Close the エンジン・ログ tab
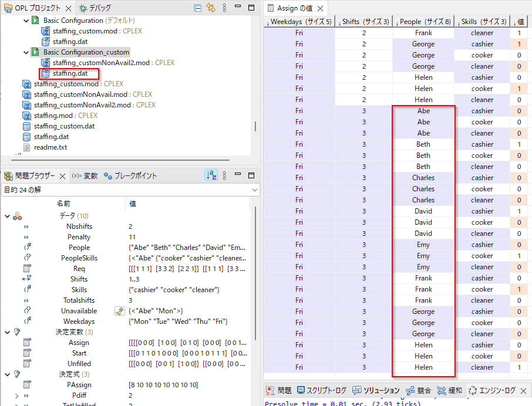 (x=523, y=391)
